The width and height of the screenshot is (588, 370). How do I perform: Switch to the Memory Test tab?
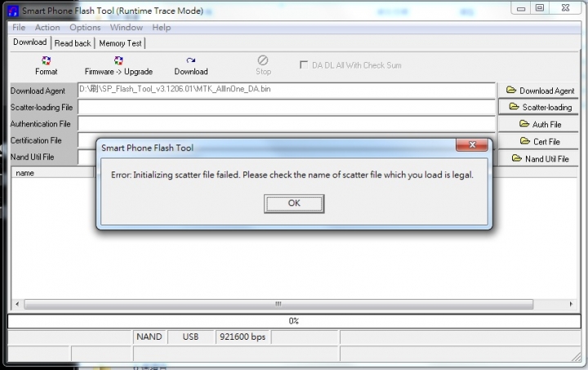(120, 43)
